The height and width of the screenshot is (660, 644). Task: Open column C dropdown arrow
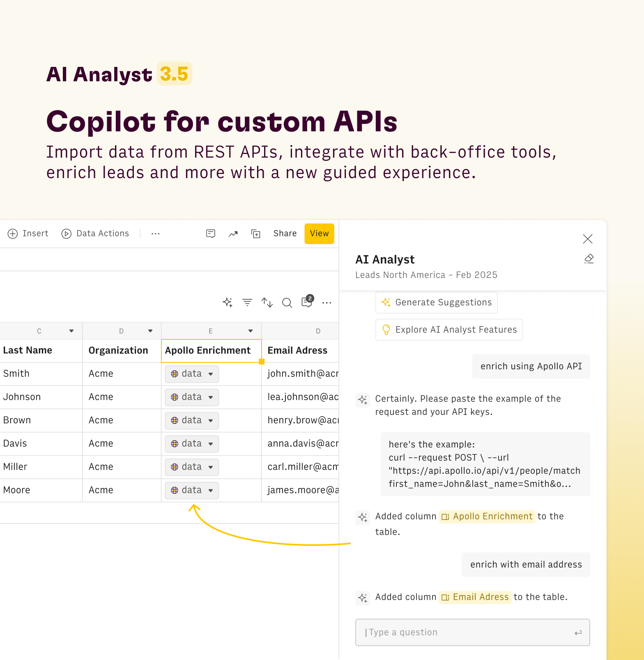71,331
